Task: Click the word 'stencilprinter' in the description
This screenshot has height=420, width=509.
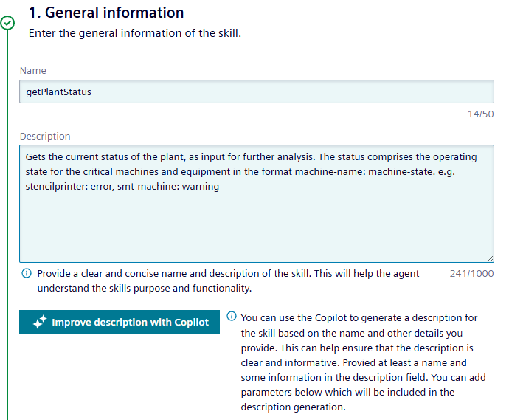Action: point(53,187)
